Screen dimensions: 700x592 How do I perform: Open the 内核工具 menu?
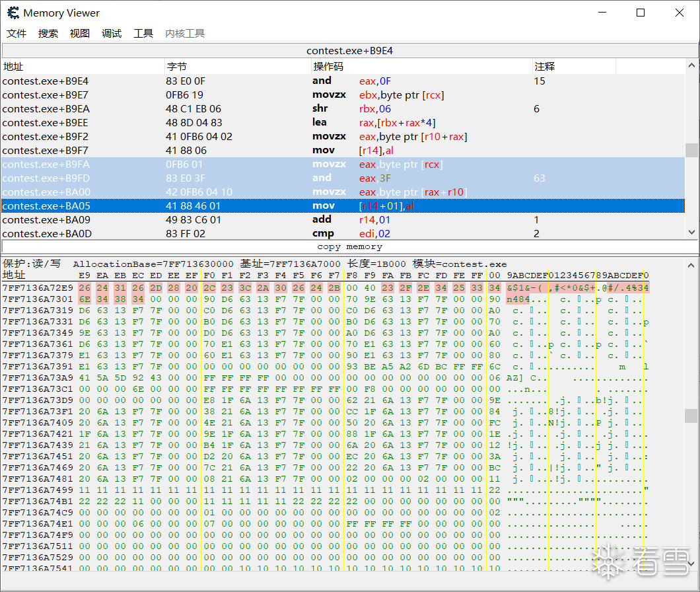[185, 34]
